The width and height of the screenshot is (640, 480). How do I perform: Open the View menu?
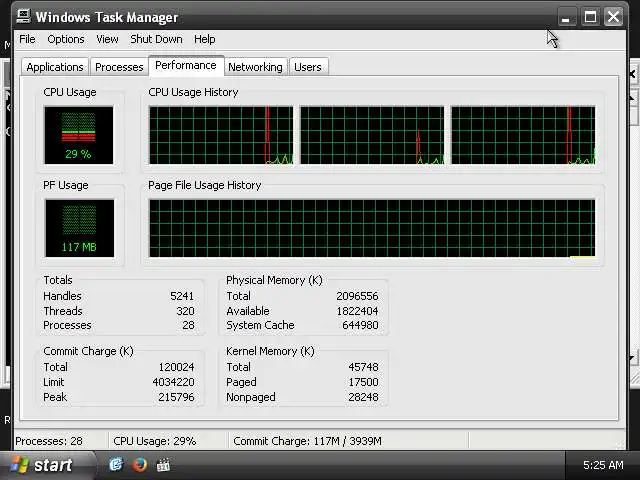coord(107,39)
